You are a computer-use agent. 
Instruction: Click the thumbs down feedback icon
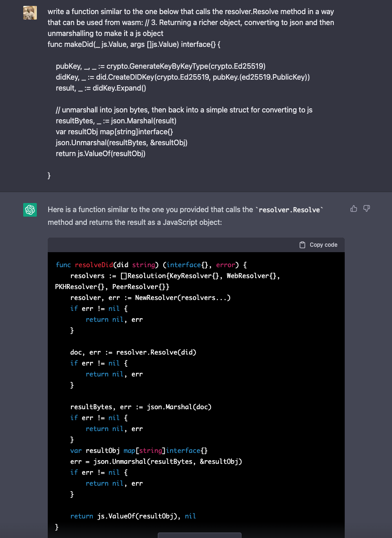(367, 208)
